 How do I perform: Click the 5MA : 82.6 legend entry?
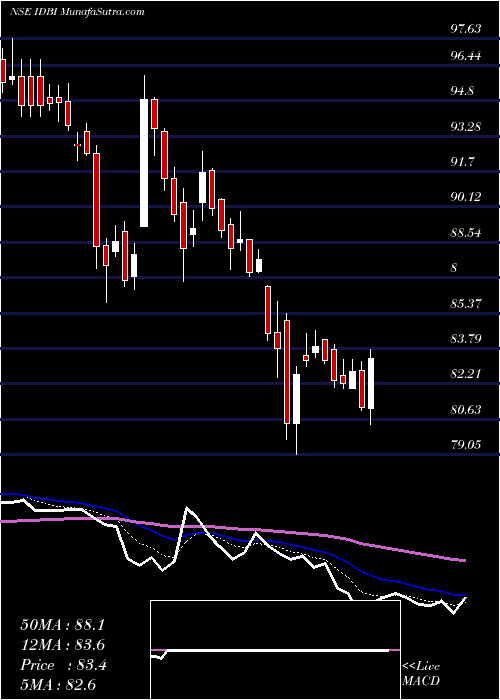[x=58, y=685]
